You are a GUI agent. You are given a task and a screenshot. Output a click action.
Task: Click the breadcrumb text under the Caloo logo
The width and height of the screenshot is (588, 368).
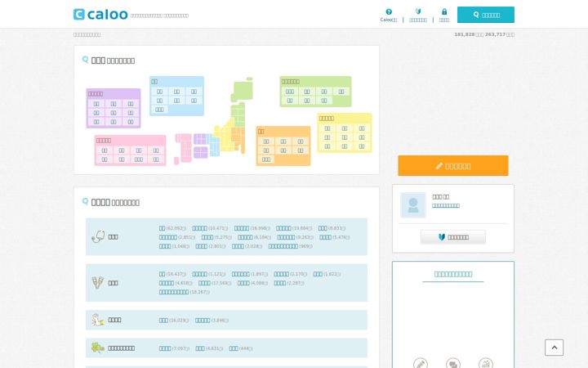(x=87, y=34)
